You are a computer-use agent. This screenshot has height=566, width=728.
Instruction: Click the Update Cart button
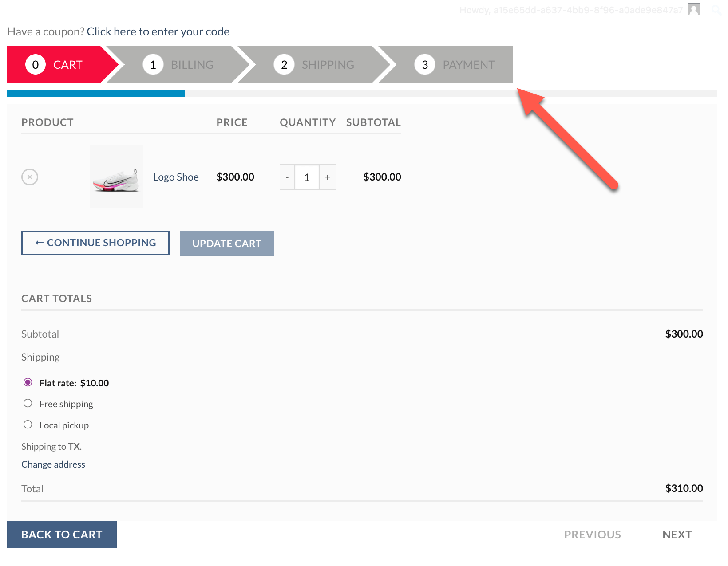[227, 243]
